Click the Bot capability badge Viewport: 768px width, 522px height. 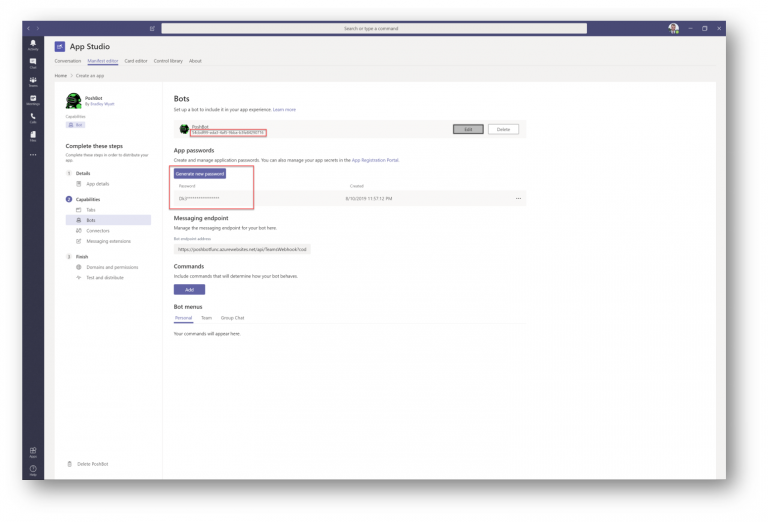75,125
